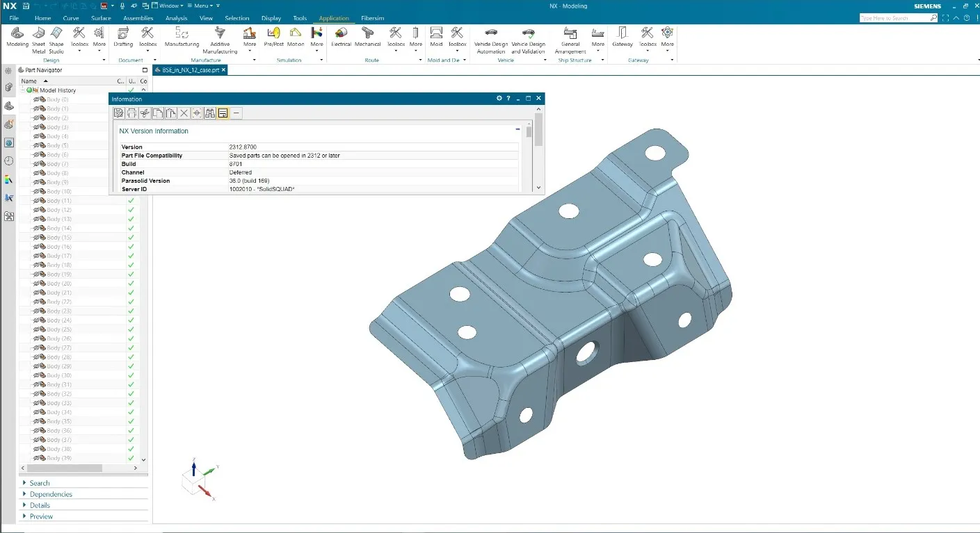This screenshot has height=533, width=980.
Task: Open the help question mark icon
Action: [x=967, y=17]
